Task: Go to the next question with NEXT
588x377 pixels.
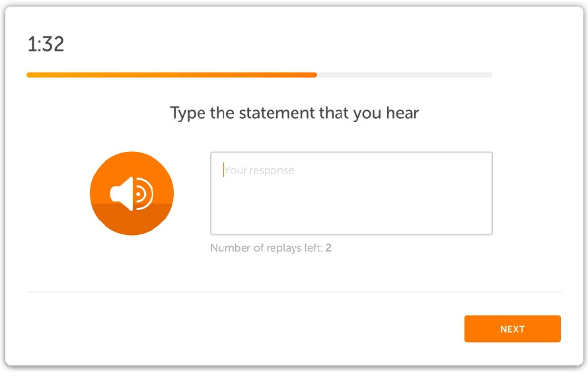Action: point(512,329)
